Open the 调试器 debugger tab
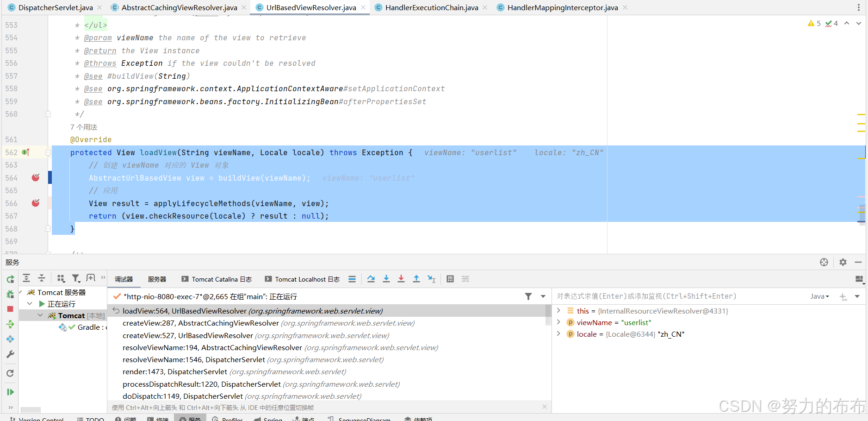Screen dimensions: 868x421 tap(124, 279)
